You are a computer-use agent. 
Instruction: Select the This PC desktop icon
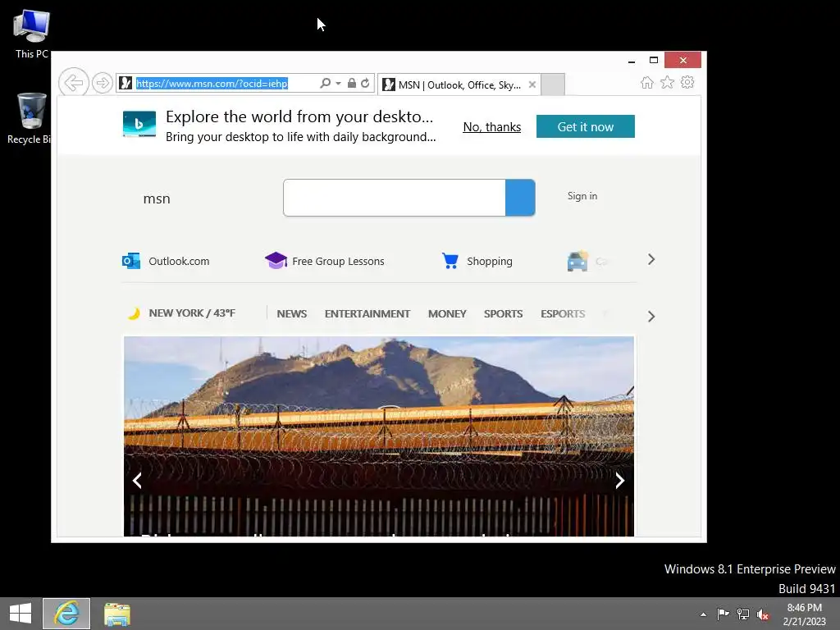[32, 34]
